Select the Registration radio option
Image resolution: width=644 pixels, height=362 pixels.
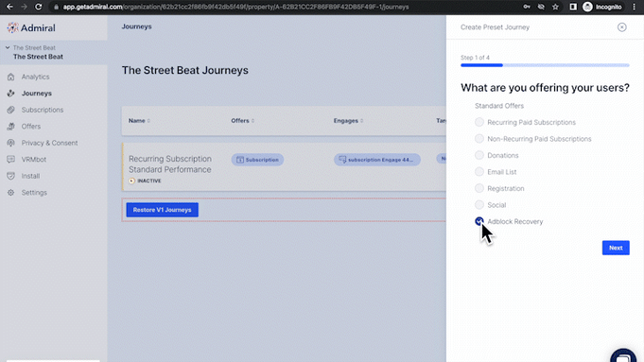[479, 188]
